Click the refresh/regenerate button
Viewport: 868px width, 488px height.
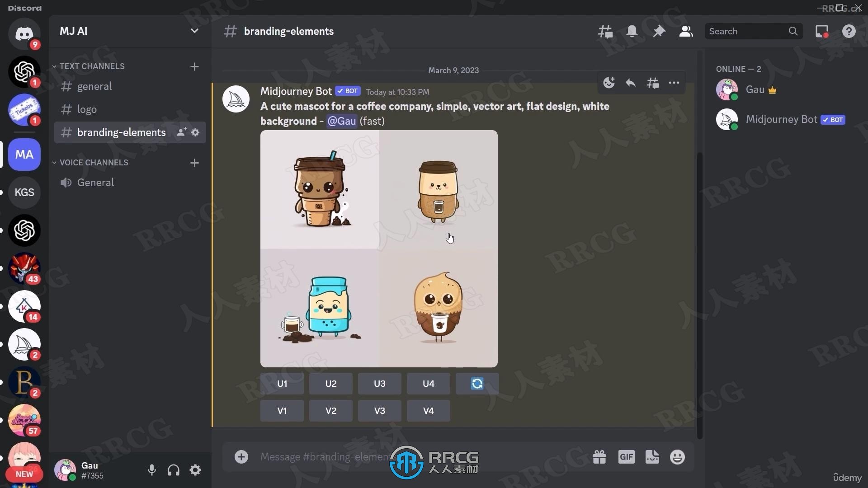click(x=477, y=383)
